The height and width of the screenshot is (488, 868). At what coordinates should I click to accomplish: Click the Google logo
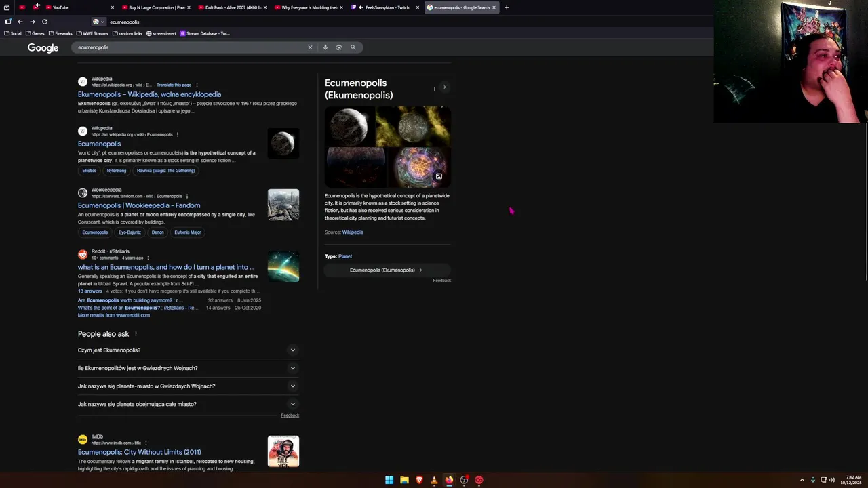point(43,47)
